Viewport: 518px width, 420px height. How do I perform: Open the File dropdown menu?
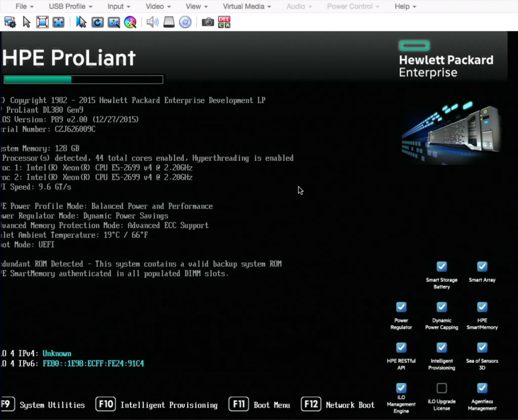tap(24, 6)
